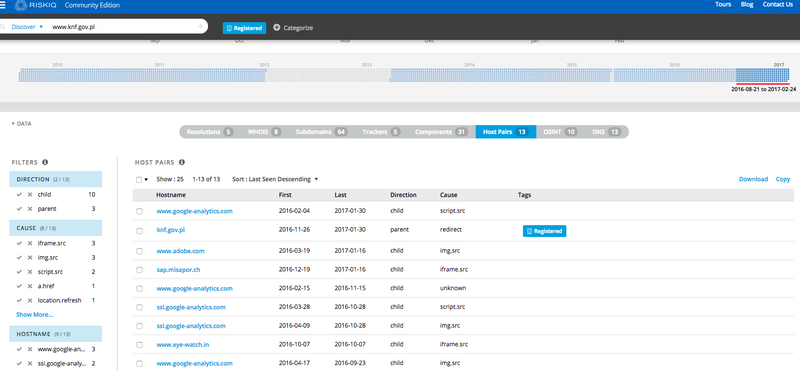Include the location.refresh cause filter
The height and width of the screenshot is (370, 800).
coord(19,301)
